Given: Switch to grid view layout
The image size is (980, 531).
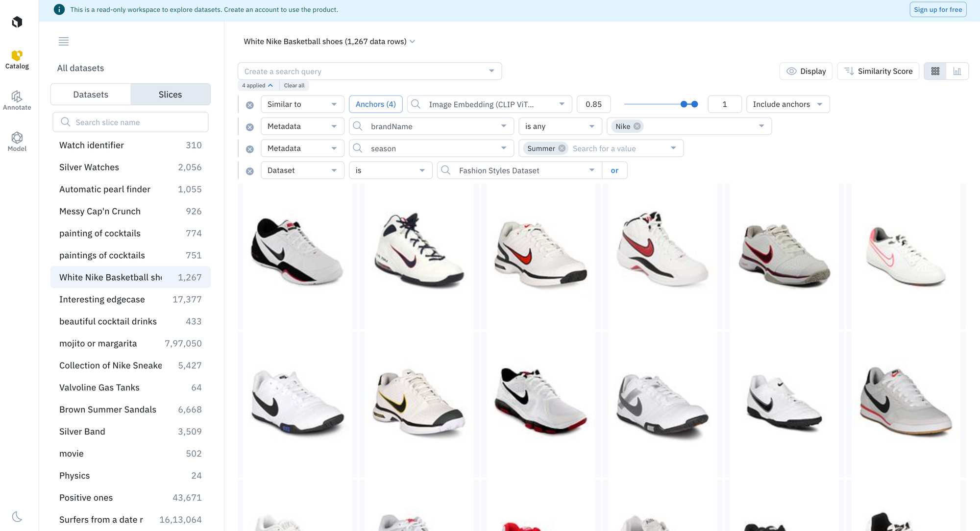Looking at the screenshot, I should click(935, 72).
